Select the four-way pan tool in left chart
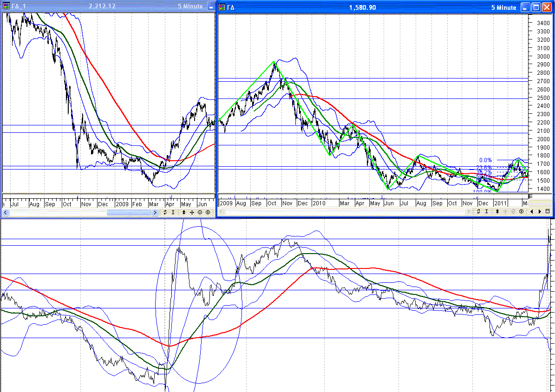The image size is (555, 392). coord(192,212)
